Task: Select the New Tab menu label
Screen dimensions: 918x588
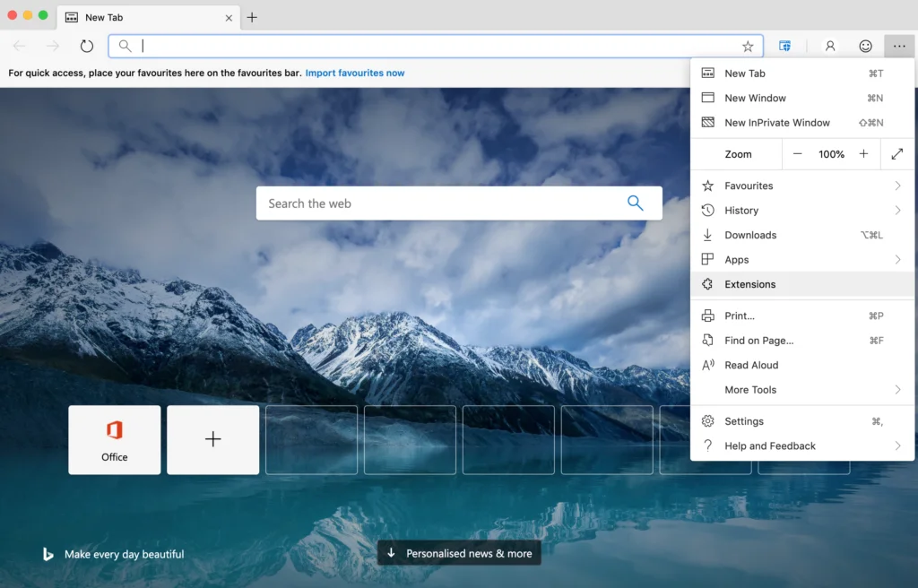Action: 745,73
